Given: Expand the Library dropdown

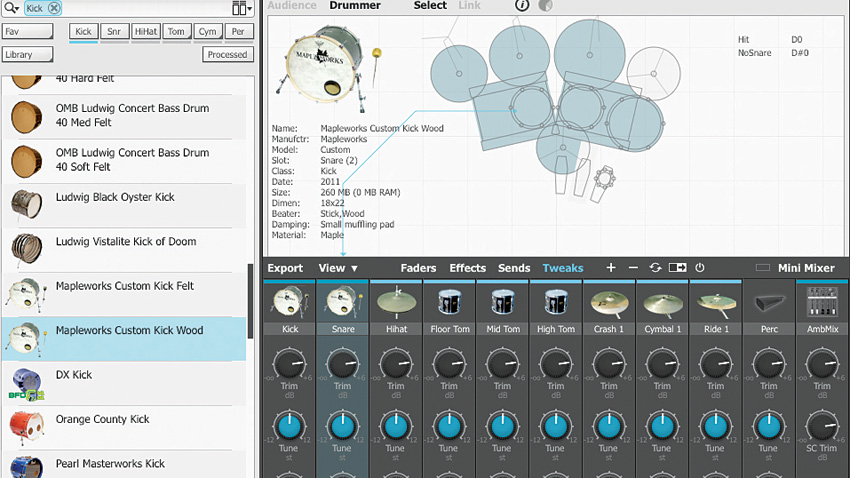Looking at the screenshot, I should 27,55.
